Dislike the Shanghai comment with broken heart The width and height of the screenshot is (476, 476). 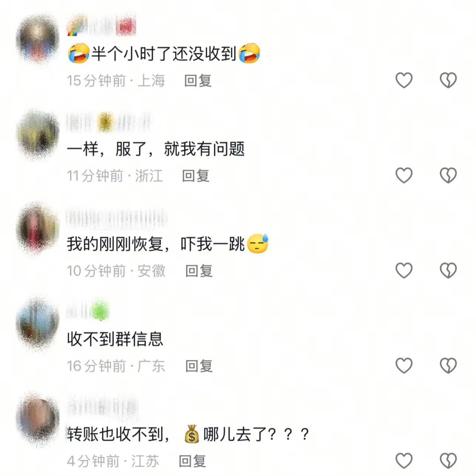(x=448, y=80)
